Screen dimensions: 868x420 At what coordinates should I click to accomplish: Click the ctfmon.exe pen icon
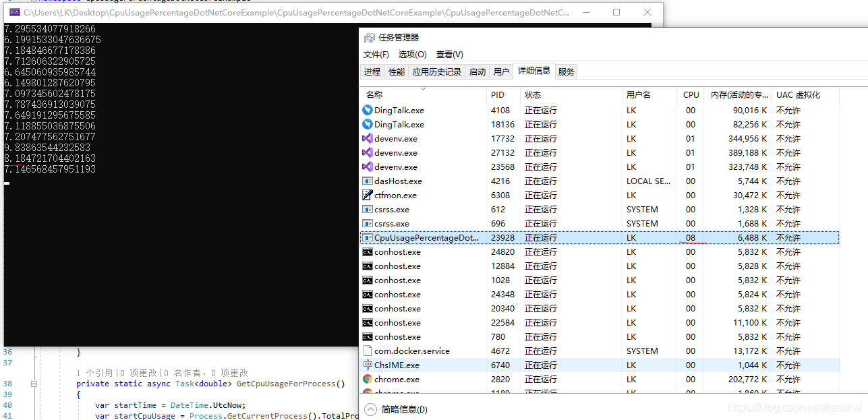(x=368, y=195)
